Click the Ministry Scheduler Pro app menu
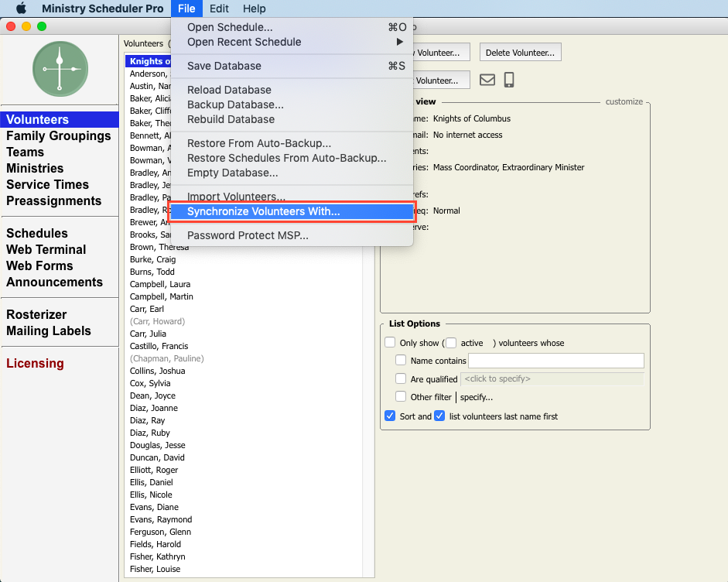The width and height of the screenshot is (728, 582). pyautogui.click(x=103, y=9)
